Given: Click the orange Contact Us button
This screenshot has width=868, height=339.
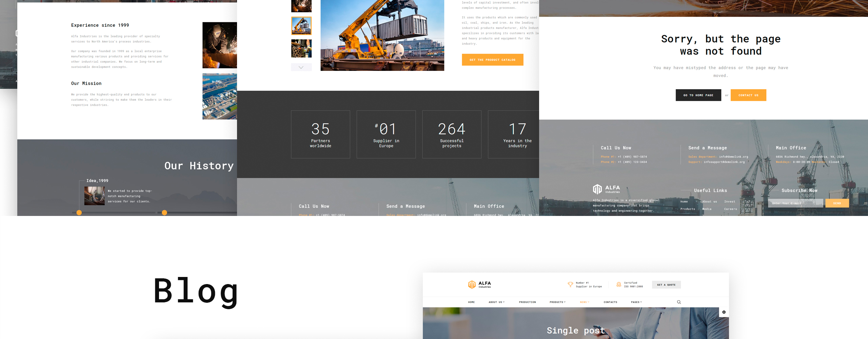Looking at the screenshot, I should pos(748,95).
